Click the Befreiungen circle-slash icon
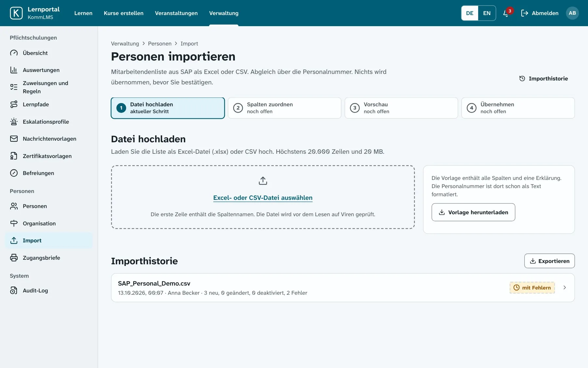Screen dimensions: 588x368 (x=14, y=173)
